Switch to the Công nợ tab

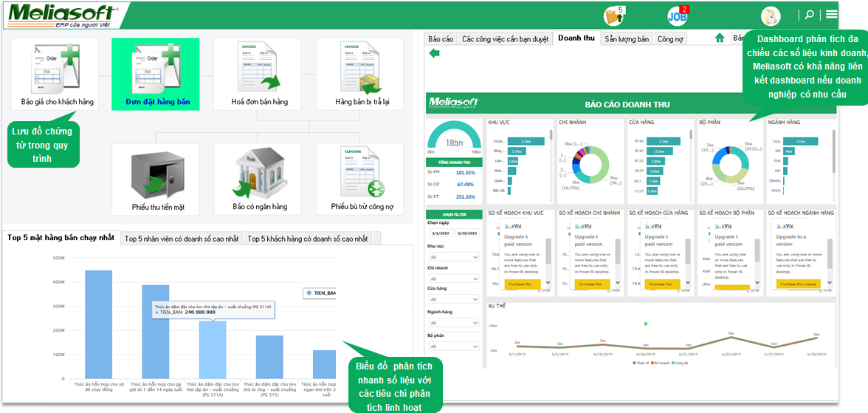coord(669,39)
